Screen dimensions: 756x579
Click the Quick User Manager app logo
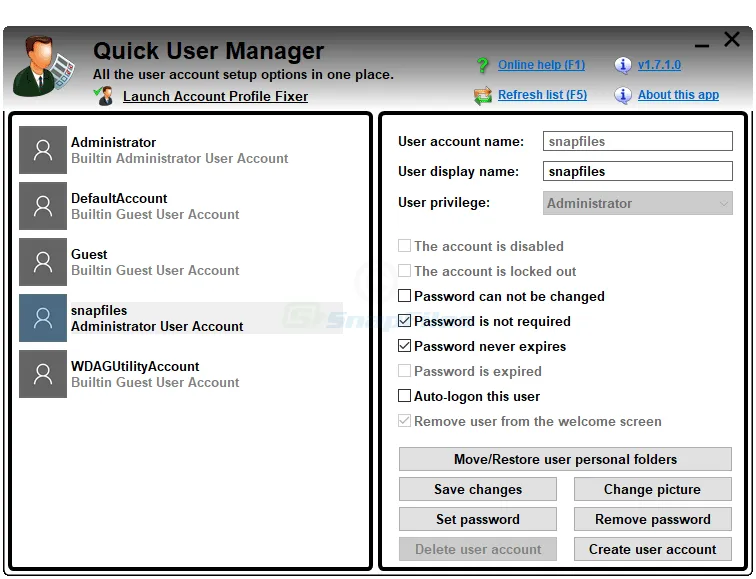(x=44, y=66)
